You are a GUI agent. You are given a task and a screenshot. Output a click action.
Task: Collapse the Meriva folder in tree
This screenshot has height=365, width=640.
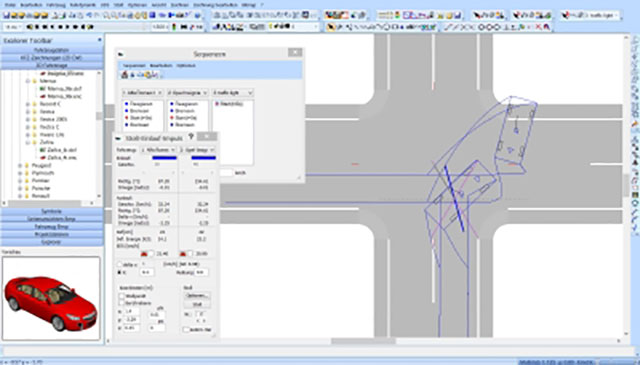click(x=28, y=81)
